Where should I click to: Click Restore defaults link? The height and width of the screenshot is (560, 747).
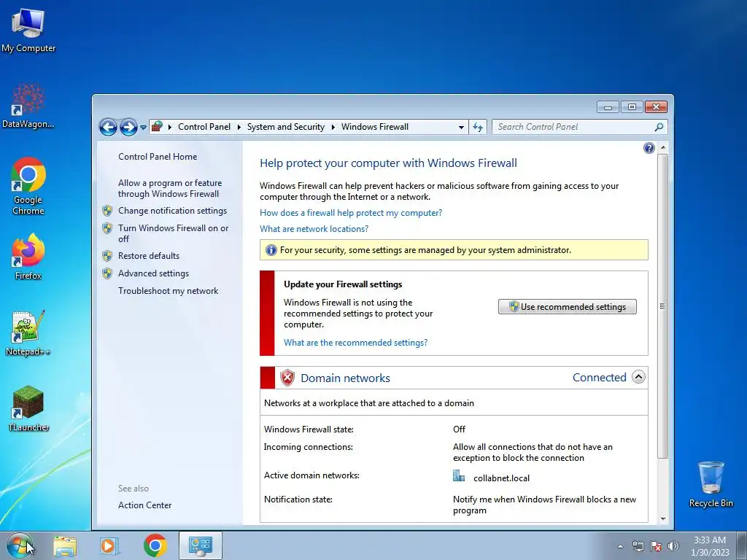[149, 256]
